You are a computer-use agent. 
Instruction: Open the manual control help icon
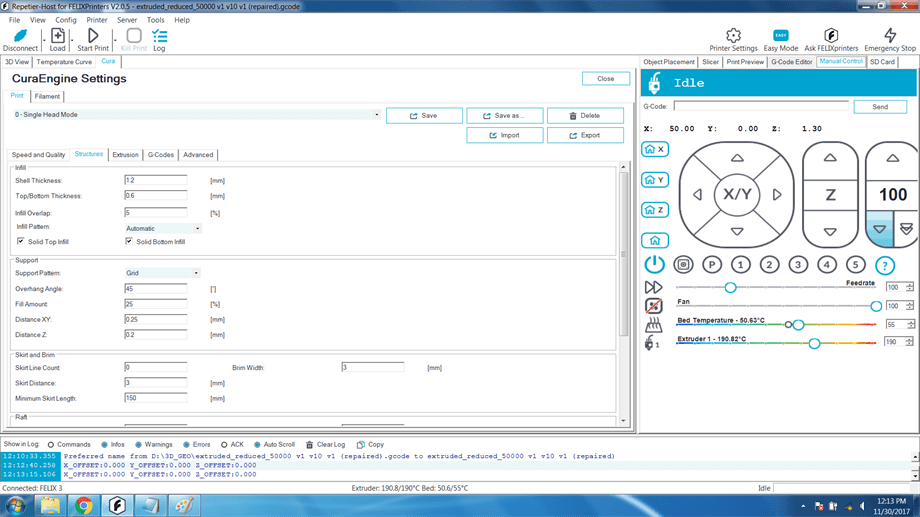(885, 265)
